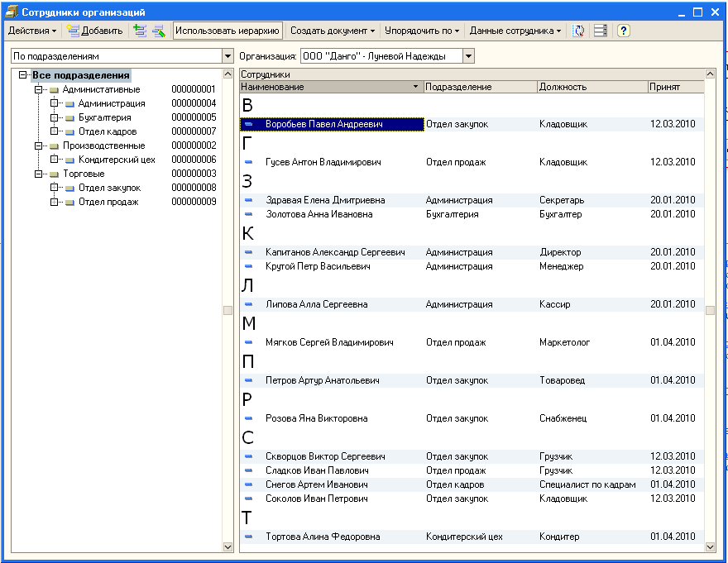Screen dimensions: 728x563
Task: Sort by the Должность column header
Action: click(591, 87)
